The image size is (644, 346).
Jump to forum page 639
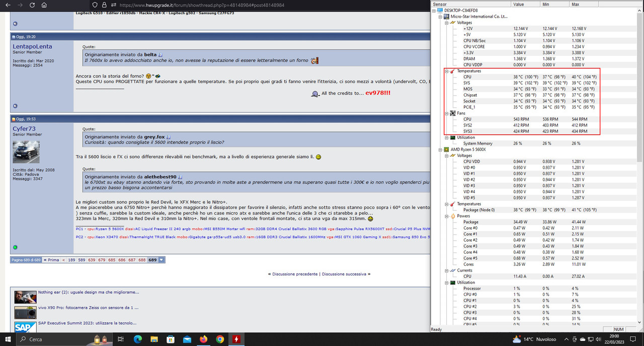pyautogui.click(x=92, y=260)
